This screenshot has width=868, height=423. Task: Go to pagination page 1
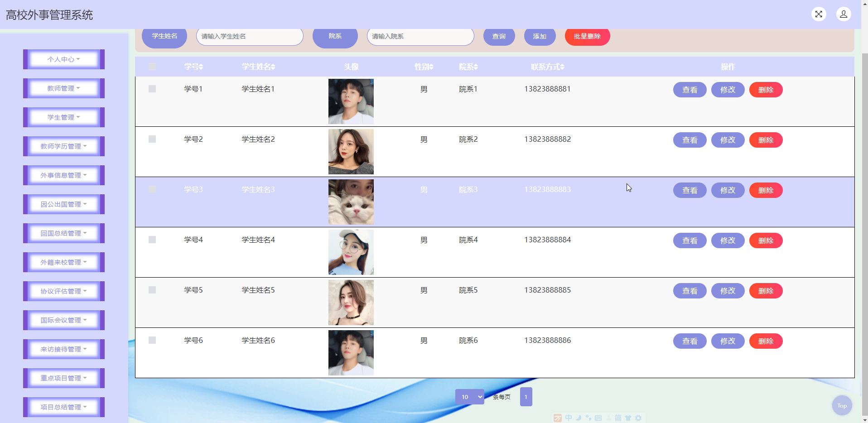click(x=526, y=397)
